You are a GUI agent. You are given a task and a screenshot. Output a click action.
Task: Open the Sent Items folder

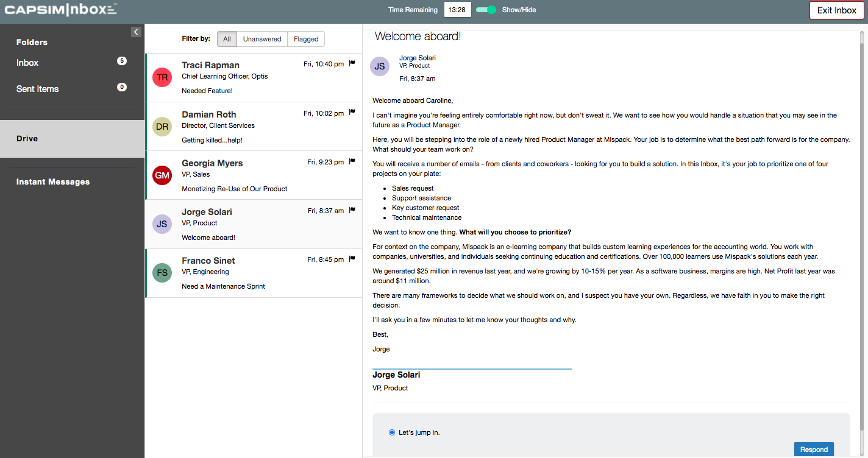pos(38,89)
